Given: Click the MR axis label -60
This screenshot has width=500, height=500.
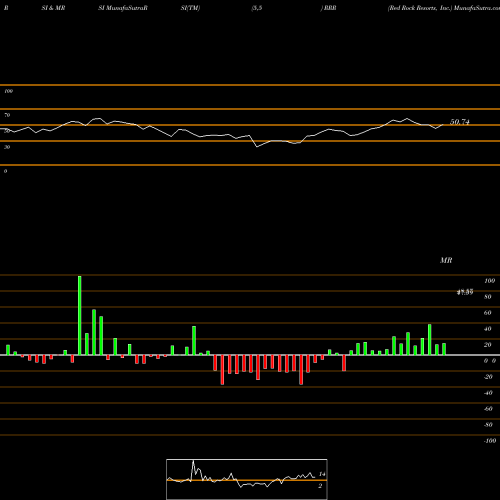Looking at the screenshot, I should pyautogui.click(x=488, y=409).
